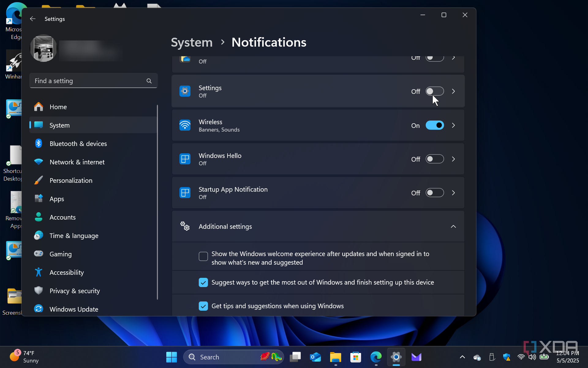The width and height of the screenshot is (588, 368).
Task: Turn on the Settings notifications toggle
Action: tap(435, 91)
